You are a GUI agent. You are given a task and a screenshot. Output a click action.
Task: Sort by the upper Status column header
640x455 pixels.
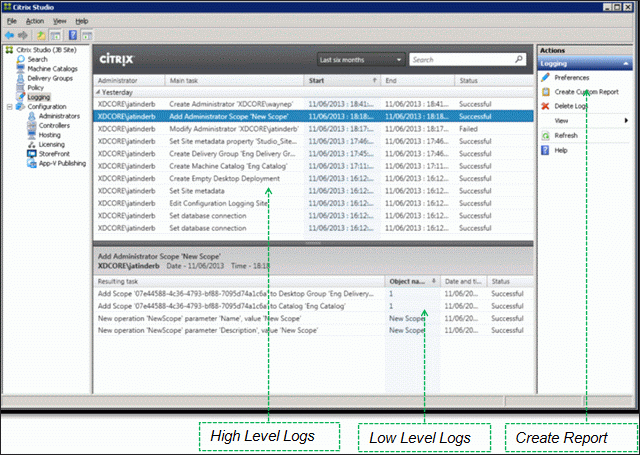tap(494, 80)
